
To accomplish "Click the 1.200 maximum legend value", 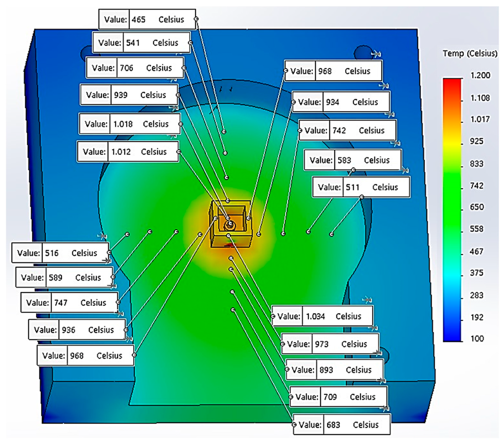I will point(480,75).
